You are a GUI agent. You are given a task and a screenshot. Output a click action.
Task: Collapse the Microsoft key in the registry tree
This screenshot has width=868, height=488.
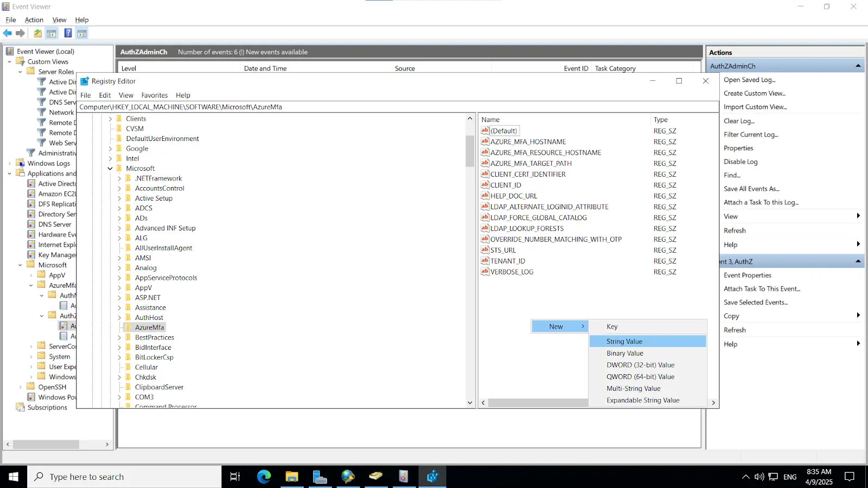pyautogui.click(x=111, y=168)
